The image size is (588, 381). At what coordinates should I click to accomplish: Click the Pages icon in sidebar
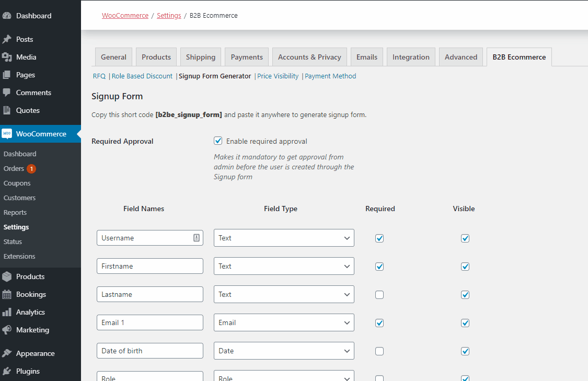pos(7,75)
